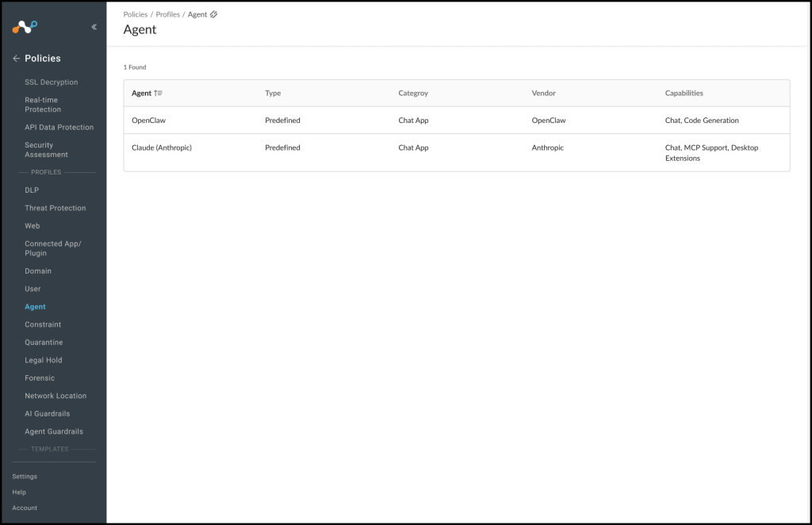Click the Vendor column header
The height and width of the screenshot is (525, 812).
tap(543, 94)
